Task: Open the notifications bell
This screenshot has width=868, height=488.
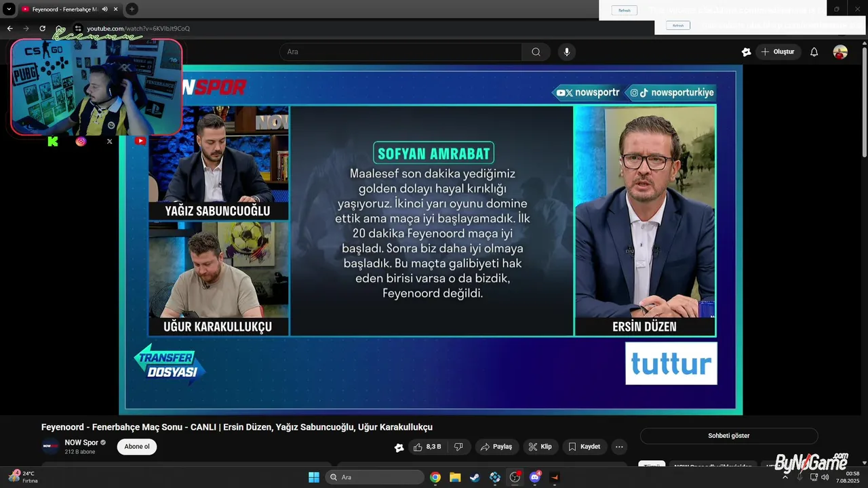Action: pos(814,52)
